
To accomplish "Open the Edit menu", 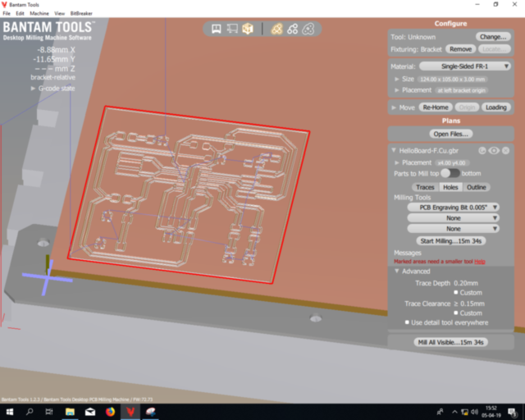I will 20,13.
